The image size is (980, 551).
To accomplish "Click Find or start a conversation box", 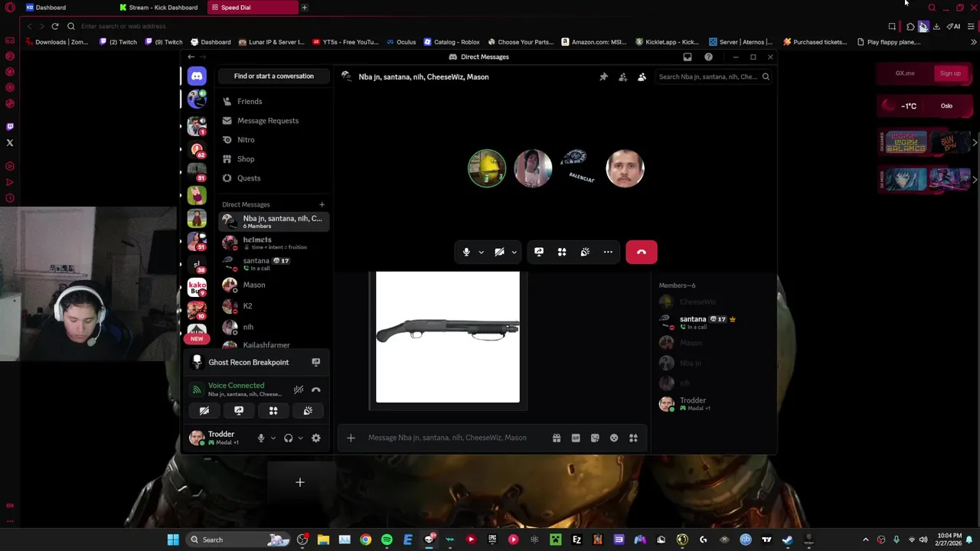I will [273, 76].
